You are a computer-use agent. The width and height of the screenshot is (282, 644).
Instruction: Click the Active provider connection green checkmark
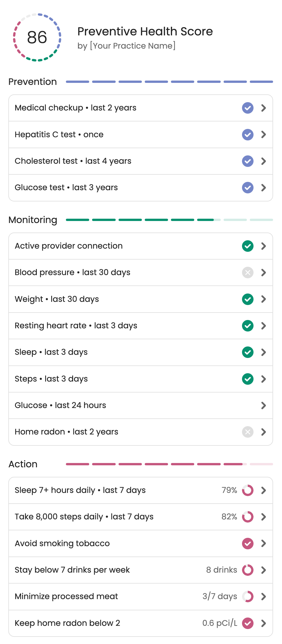point(247,246)
